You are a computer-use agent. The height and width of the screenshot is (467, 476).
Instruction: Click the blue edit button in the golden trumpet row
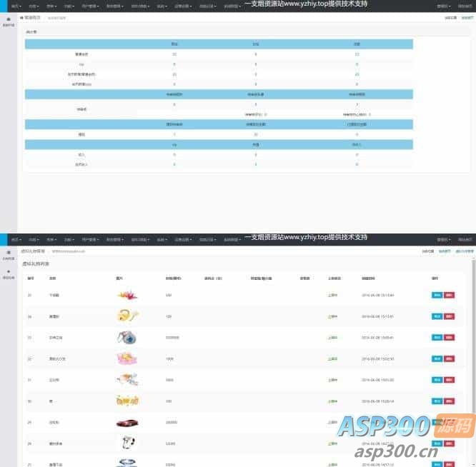click(437, 316)
